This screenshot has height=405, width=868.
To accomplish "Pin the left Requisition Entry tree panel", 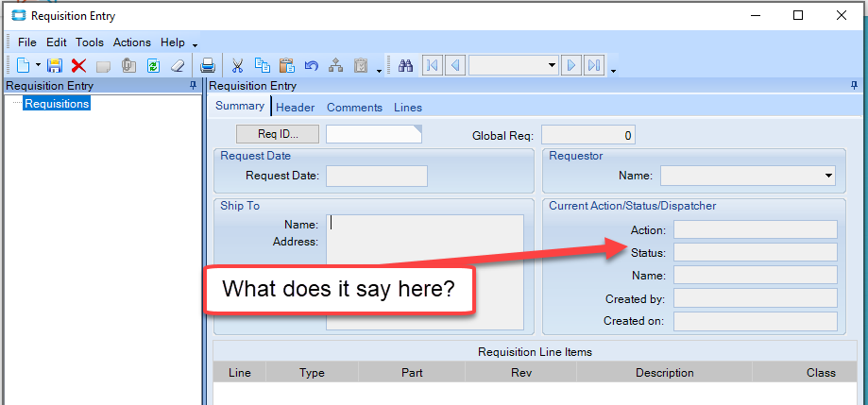I will coord(193,86).
